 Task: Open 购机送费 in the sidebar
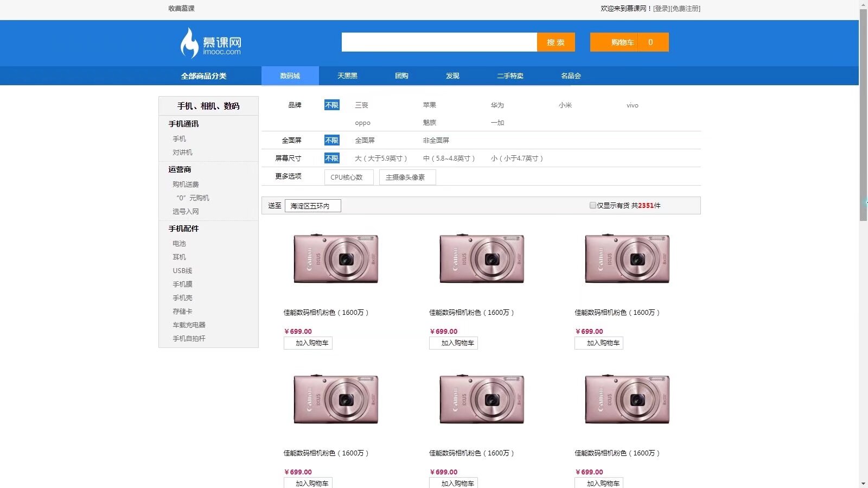(x=186, y=185)
